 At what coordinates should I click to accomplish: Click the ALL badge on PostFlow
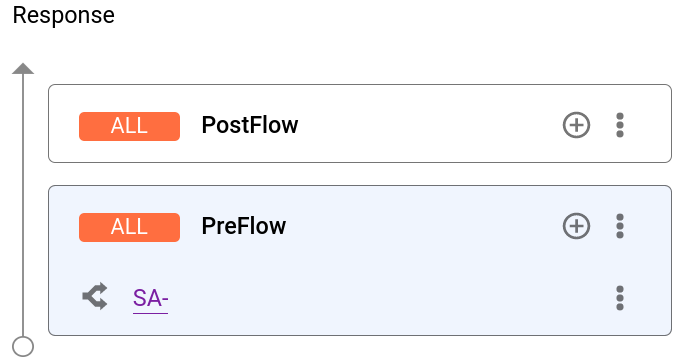[x=129, y=126]
